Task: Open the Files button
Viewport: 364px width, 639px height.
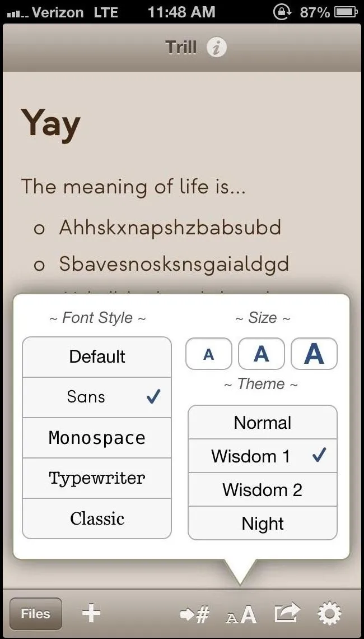Action: 35,614
